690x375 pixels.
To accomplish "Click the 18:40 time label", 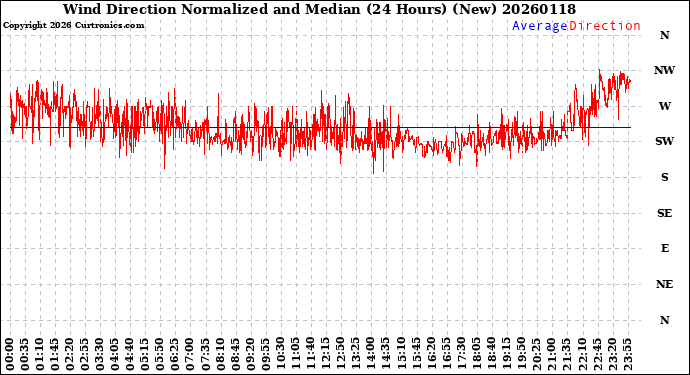I will [491, 355].
